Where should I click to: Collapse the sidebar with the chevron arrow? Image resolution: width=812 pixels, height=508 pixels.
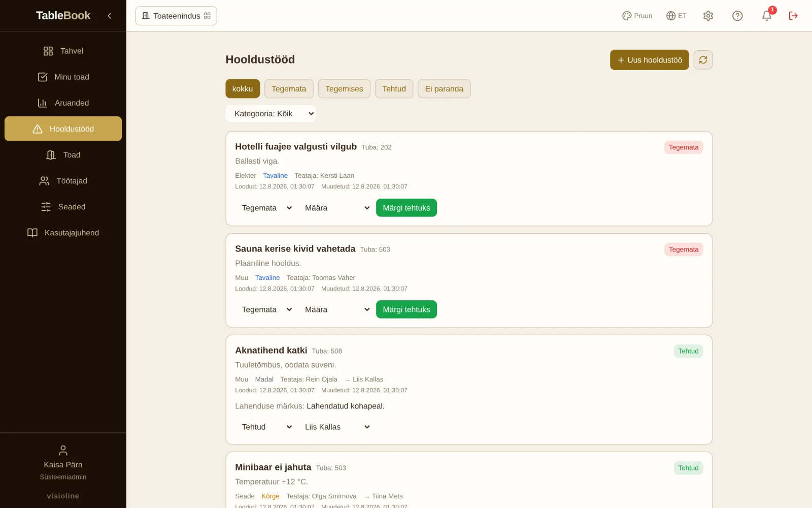(110, 16)
